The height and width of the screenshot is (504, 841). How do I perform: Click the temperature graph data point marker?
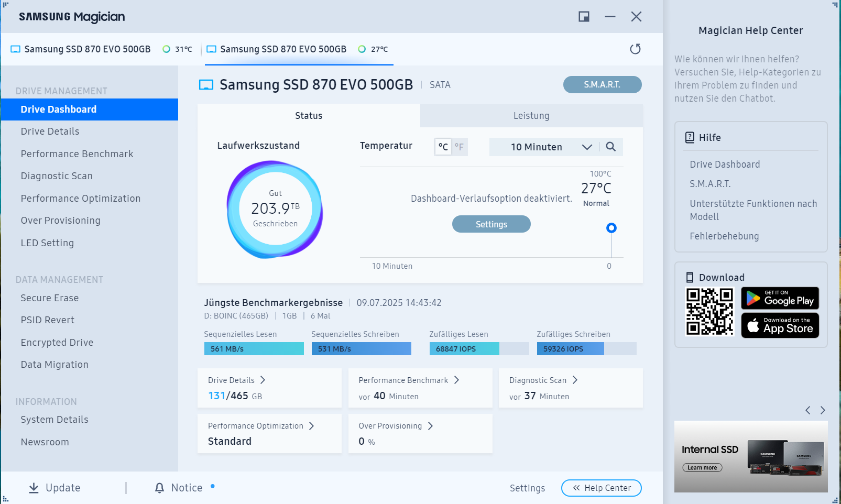(x=611, y=228)
